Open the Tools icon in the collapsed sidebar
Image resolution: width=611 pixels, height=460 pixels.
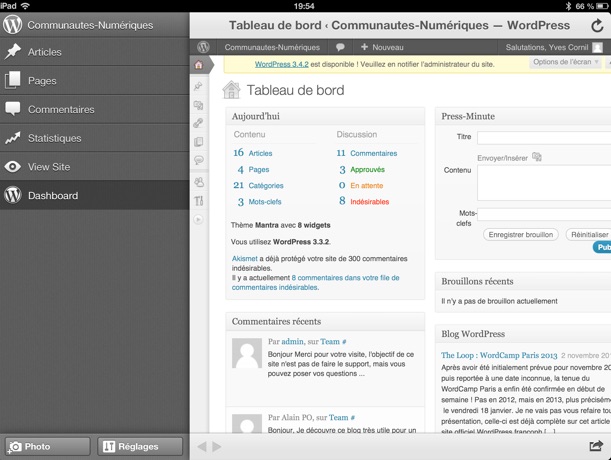click(x=199, y=201)
